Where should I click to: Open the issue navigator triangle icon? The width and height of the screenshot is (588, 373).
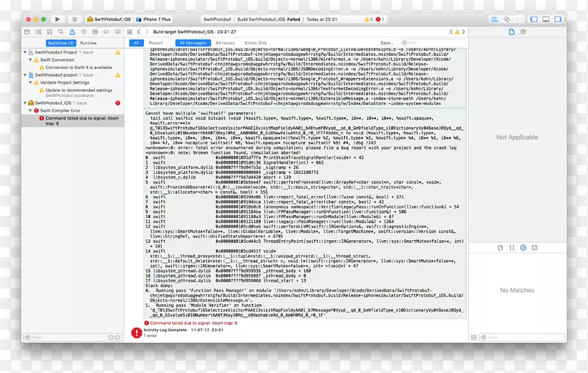coord(72,32)
